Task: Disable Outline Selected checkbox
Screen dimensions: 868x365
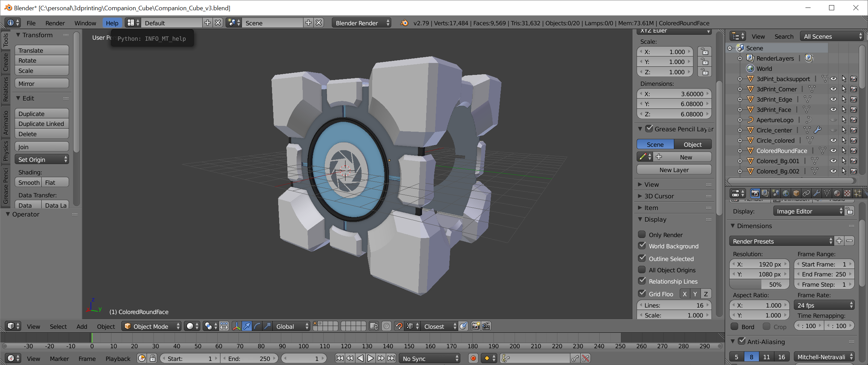Action: [642, 258]
